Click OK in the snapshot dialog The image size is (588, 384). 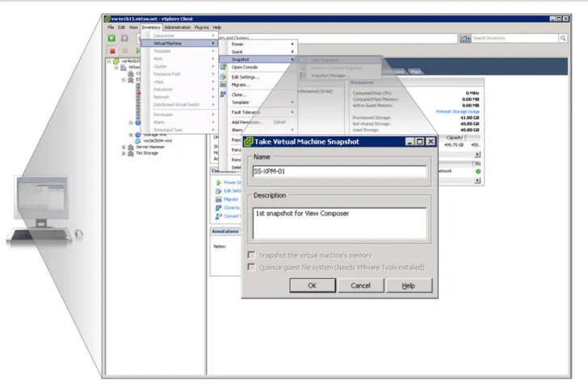click(313, 286)
